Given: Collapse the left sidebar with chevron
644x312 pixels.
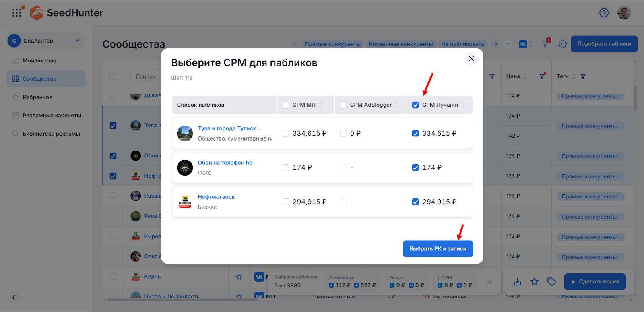Looking at the screenshot, I should 14,298.
